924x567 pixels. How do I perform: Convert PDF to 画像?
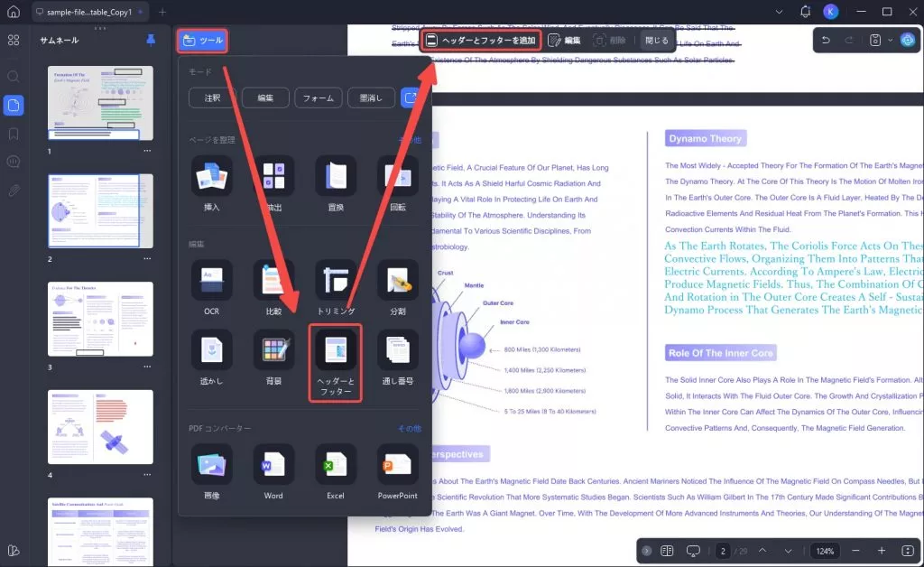(x=211, y=472)
